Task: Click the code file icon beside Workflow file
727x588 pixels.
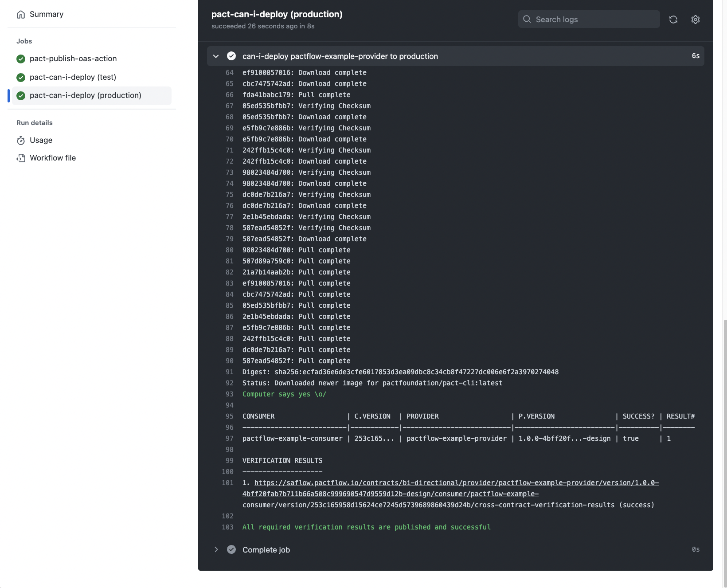Action: pos(21,157)
